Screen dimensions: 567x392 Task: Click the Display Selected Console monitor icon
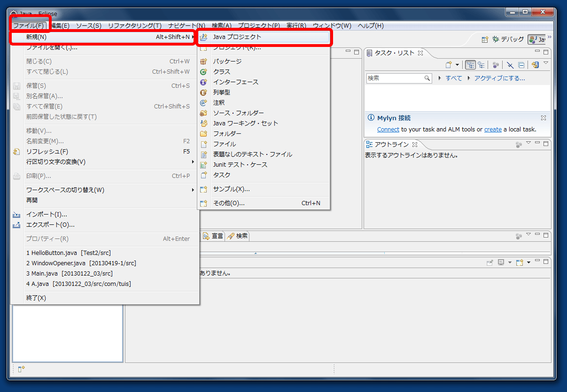point(501,262)
